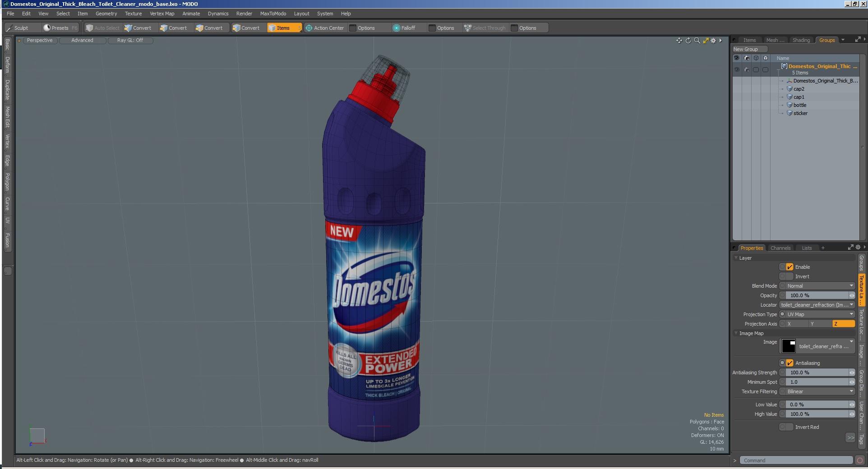868x469 pixels.
Task: Click the Domestos locator axis icon
Action: click(790, 81)
